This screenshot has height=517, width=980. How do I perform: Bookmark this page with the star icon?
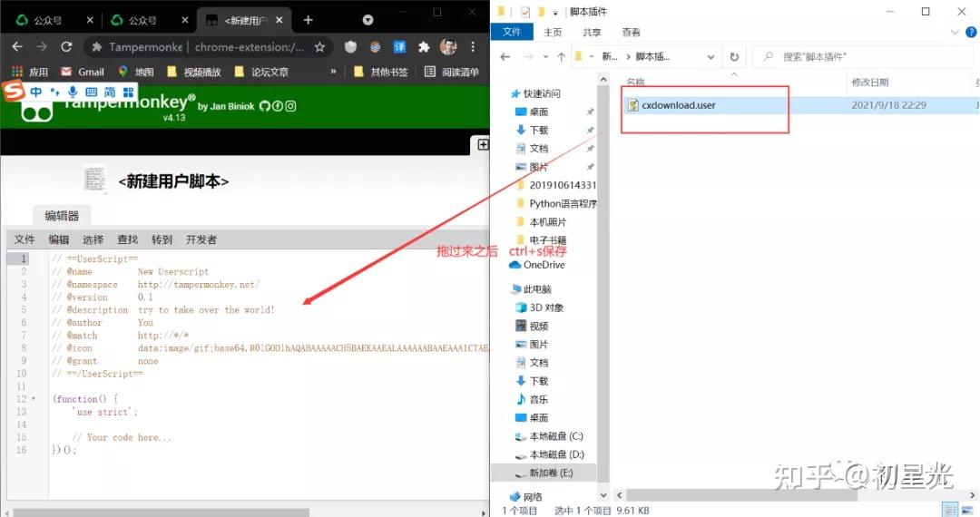pyautogui.click(x=319, y=47)
